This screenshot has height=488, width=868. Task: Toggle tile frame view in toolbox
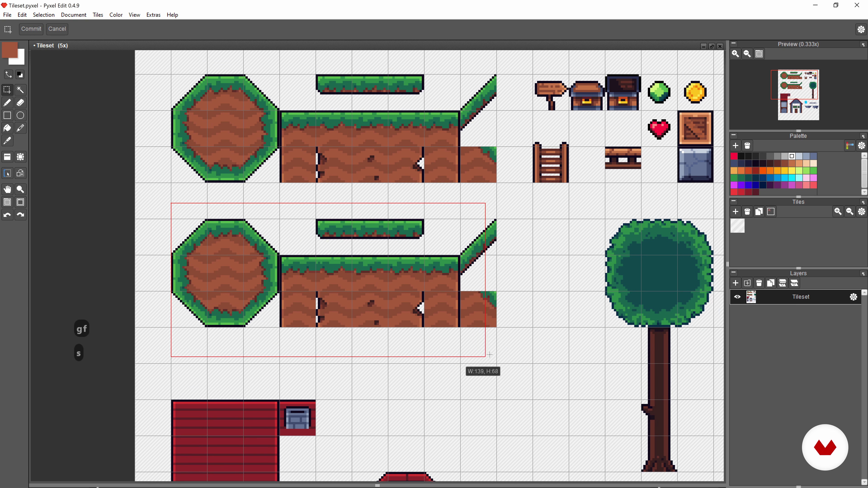[20, 202]
